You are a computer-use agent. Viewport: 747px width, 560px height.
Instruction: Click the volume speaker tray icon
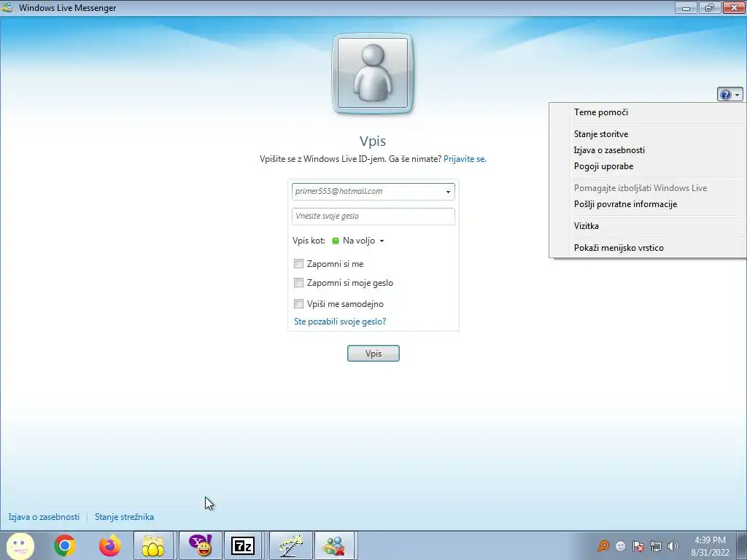click(x=673, y=546)
